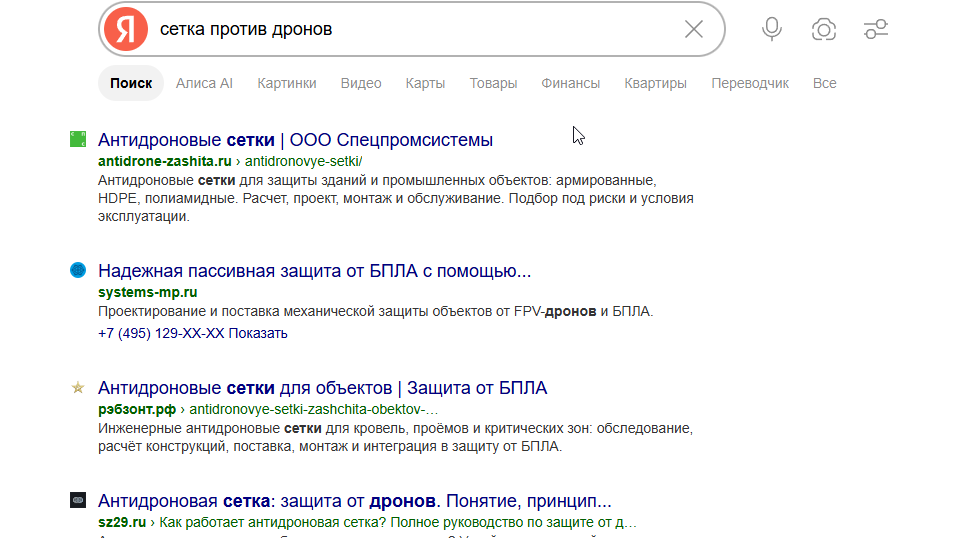Open Надежная пассивная защита от БПЛА result
Viewport: 955px width, 538px height.
pyautogui.click(x=314, y=271)
